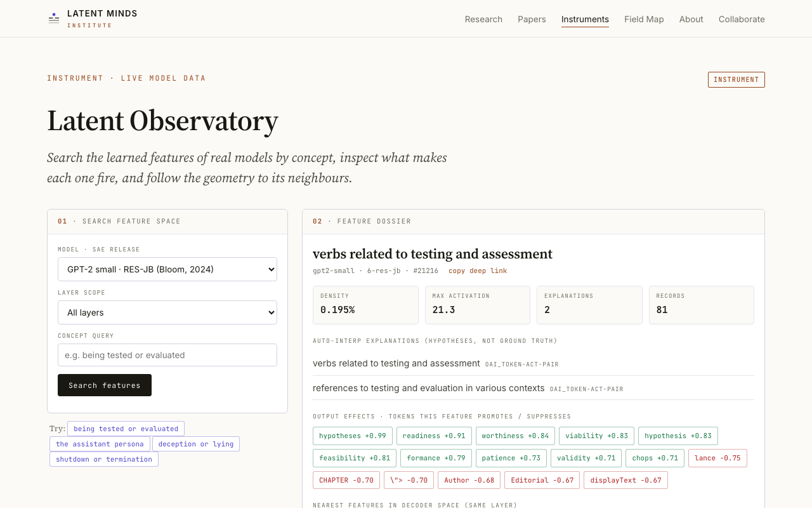Click the 'feasibility +0.81' token chip
This screenshot has height=508, width=812.
click(355, 458)
